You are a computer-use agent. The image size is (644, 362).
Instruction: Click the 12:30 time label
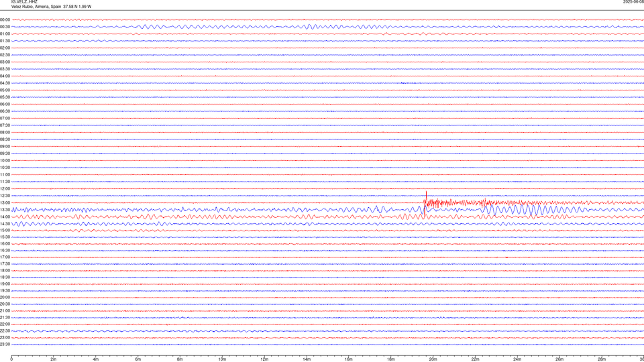(x=5, y=196)
